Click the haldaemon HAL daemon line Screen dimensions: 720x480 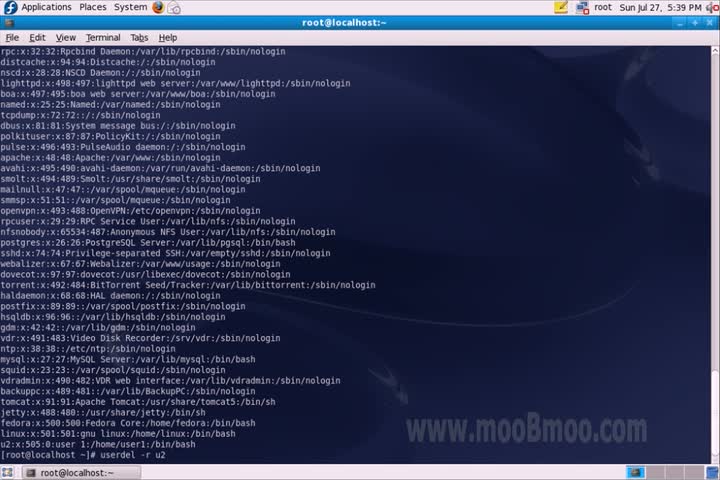click(x=110, y=296)
